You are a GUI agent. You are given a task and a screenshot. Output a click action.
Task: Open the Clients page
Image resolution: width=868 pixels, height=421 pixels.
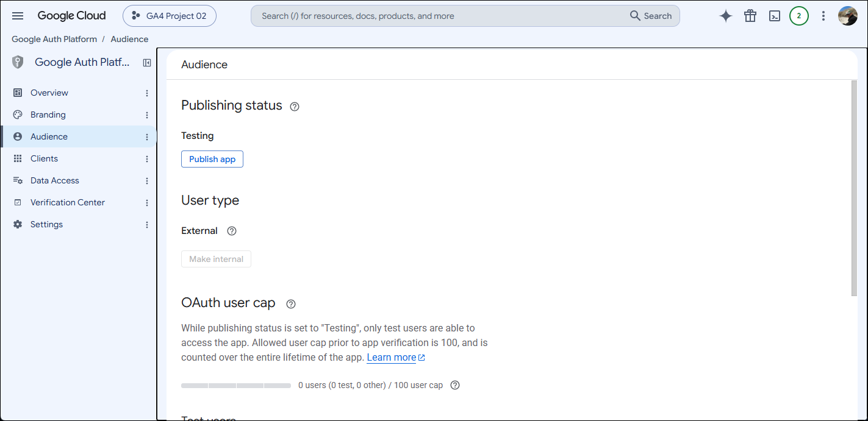click(44, 158)
